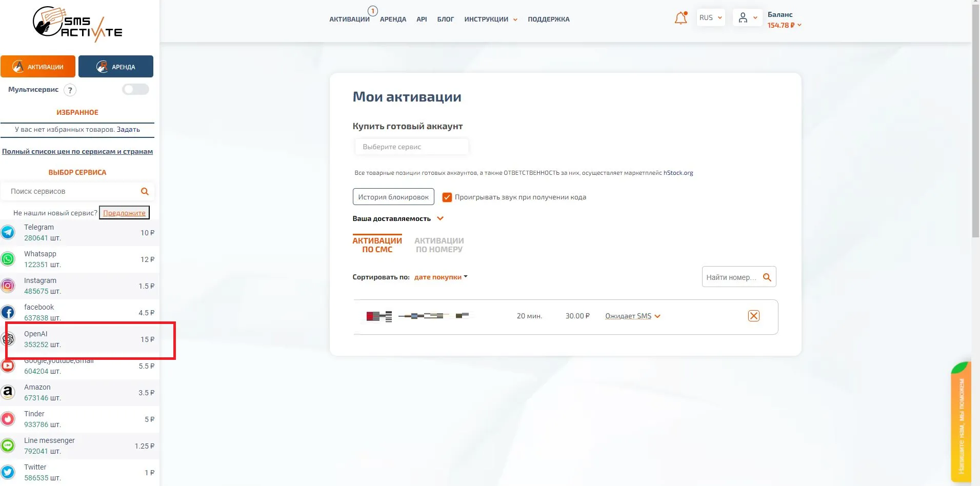Open the API menu item
The height and width of the screenshot is (486, 980).
pos(422,19)
